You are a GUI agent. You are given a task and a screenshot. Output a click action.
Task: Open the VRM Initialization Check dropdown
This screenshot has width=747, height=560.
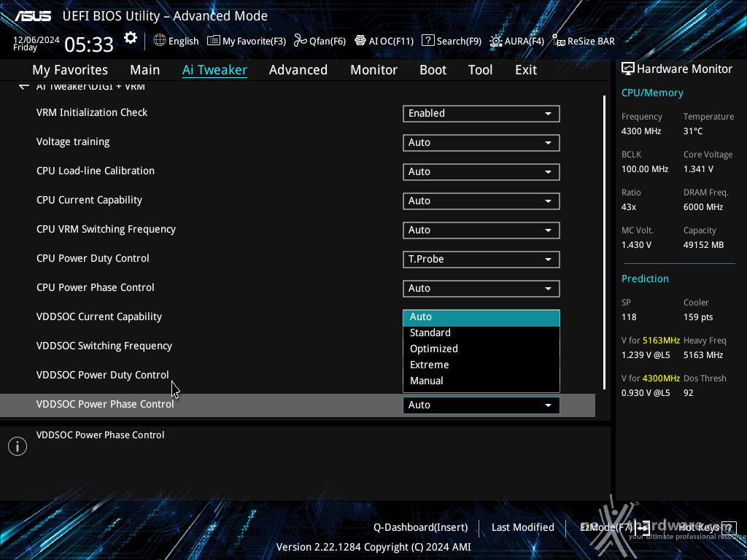click(481, 113)
